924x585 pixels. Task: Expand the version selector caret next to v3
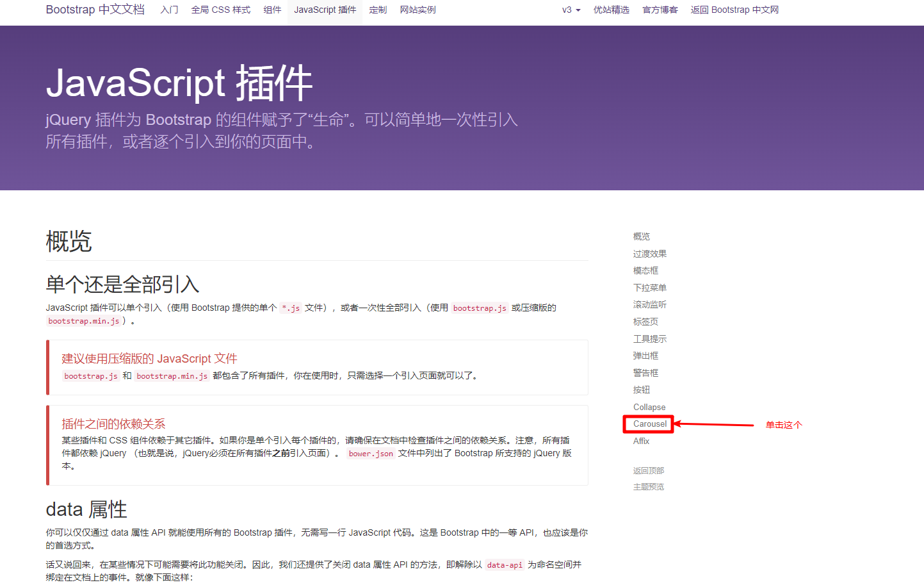(x=578, y=10)
